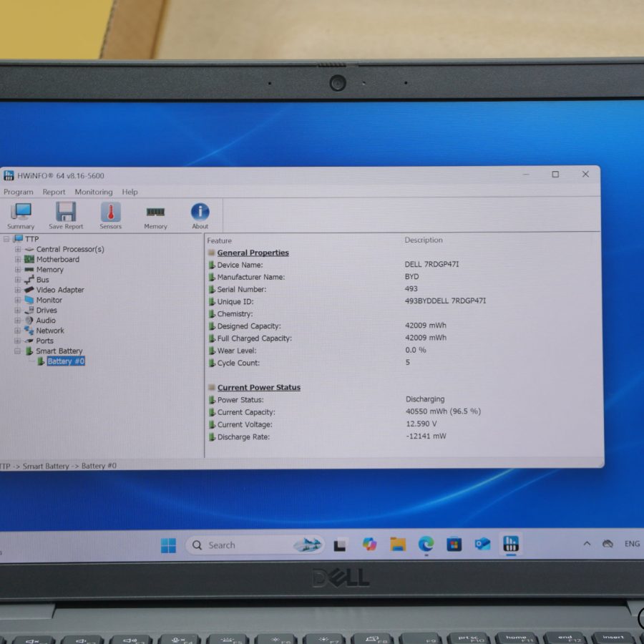The width and height of the screenshot is (644, 644).
Task: Click the 40550 mWh (96.5 %) value
Action: [x=443, y=411]
